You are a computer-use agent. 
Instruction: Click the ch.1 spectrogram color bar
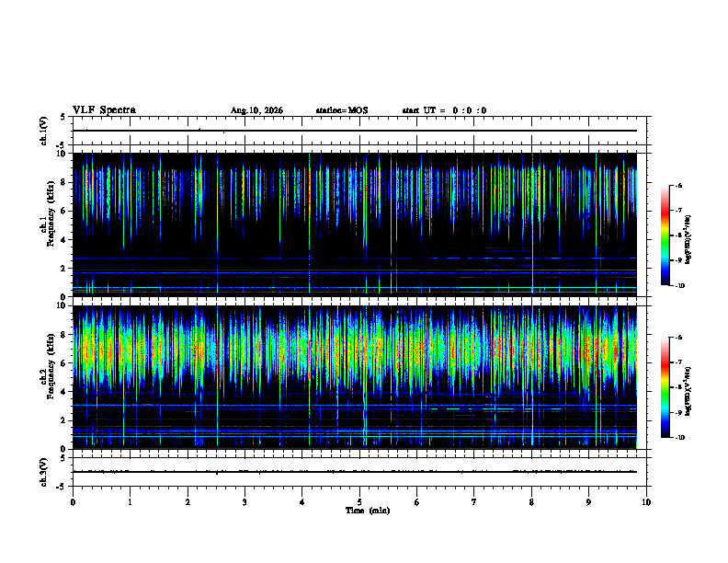pyautogui.click(x=665, y=236)
